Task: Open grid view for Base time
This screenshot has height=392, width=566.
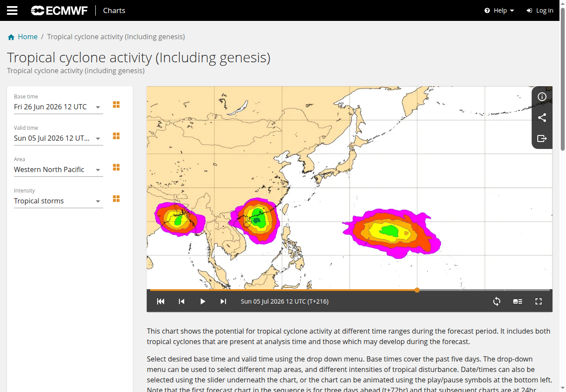Action: pyautogui.click(x=116, y=105)
